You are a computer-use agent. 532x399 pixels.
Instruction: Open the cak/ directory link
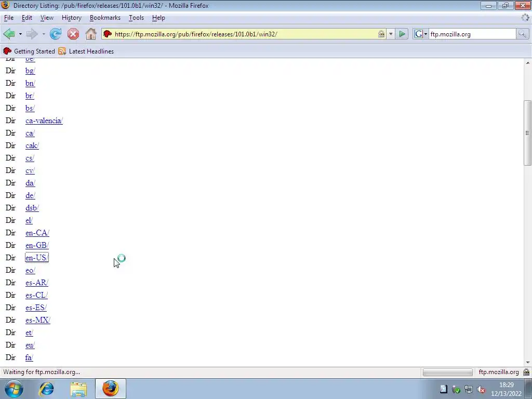coord(32,145)
